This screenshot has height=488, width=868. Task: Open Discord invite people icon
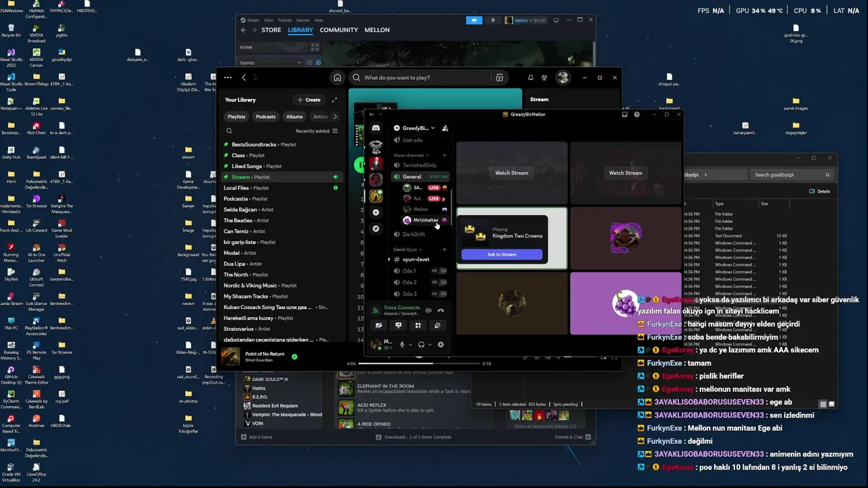click(445, 128)
